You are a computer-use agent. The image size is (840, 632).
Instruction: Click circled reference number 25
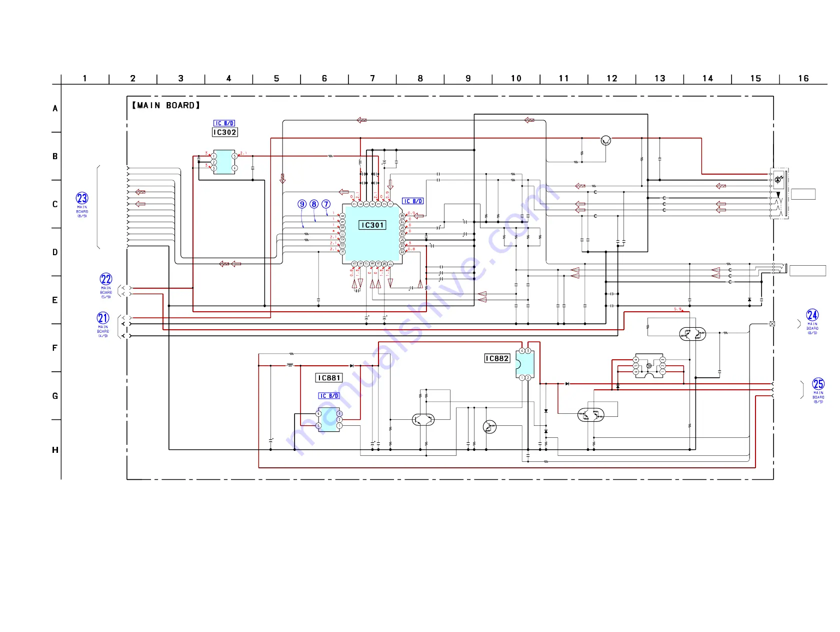coord(818,384)
